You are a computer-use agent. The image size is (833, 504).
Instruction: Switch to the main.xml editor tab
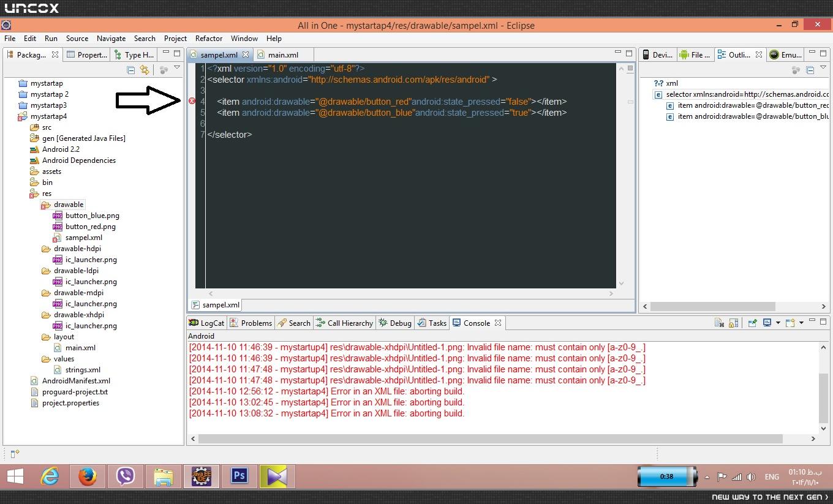pyautogui.click(x=283, y=55)
